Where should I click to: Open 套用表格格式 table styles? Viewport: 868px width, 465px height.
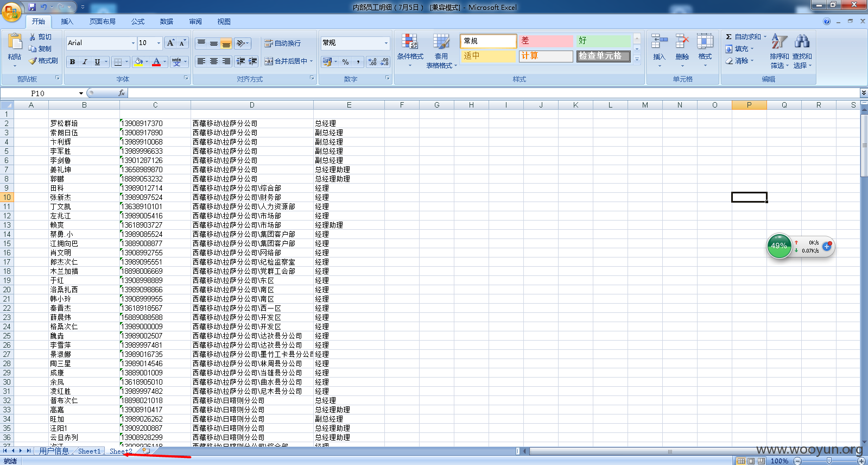tap(441, 50)
